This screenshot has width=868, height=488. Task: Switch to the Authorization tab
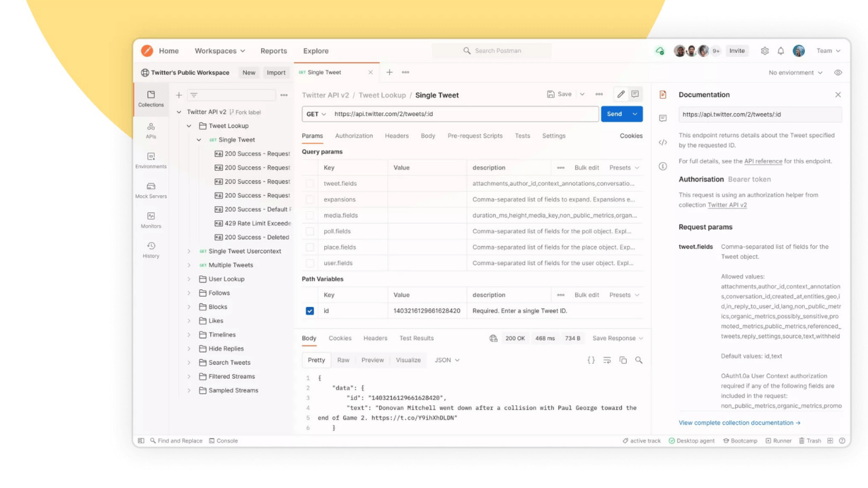tap(354, 136)
